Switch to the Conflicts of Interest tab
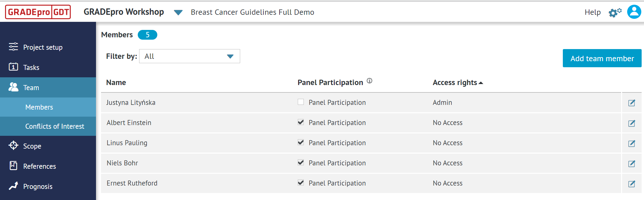 tap(55, 126)
